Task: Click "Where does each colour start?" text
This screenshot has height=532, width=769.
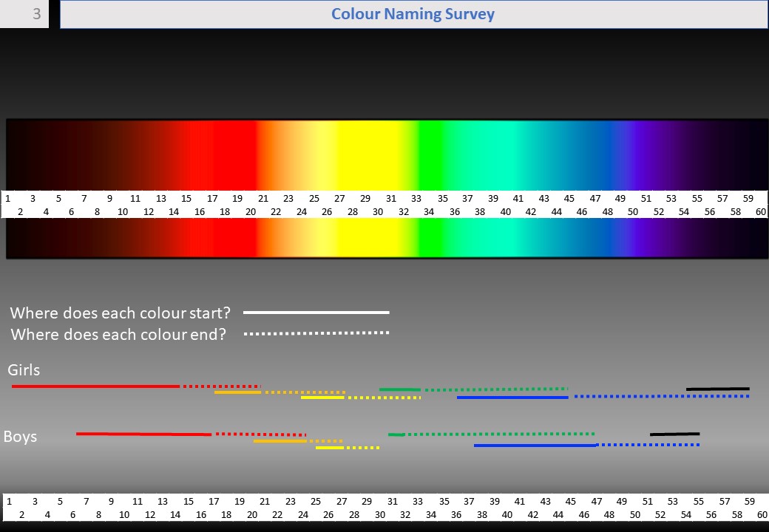Action: pyautogui.click(x=121, y=313)
